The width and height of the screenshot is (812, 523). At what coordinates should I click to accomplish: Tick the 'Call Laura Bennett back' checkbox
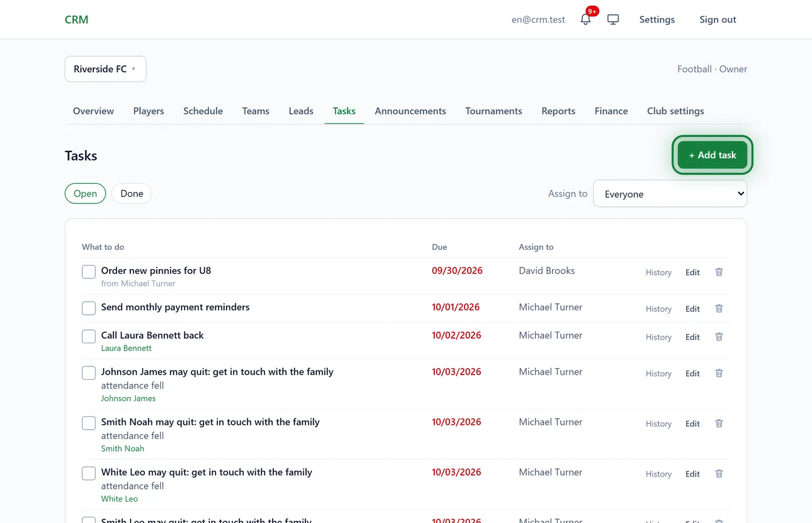coord(89,336)
